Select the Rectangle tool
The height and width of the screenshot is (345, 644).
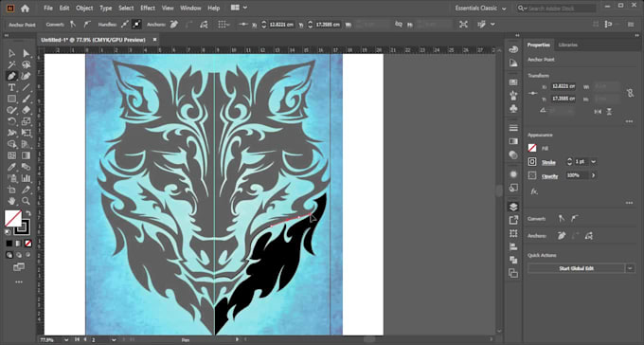[x=11, y=99]
